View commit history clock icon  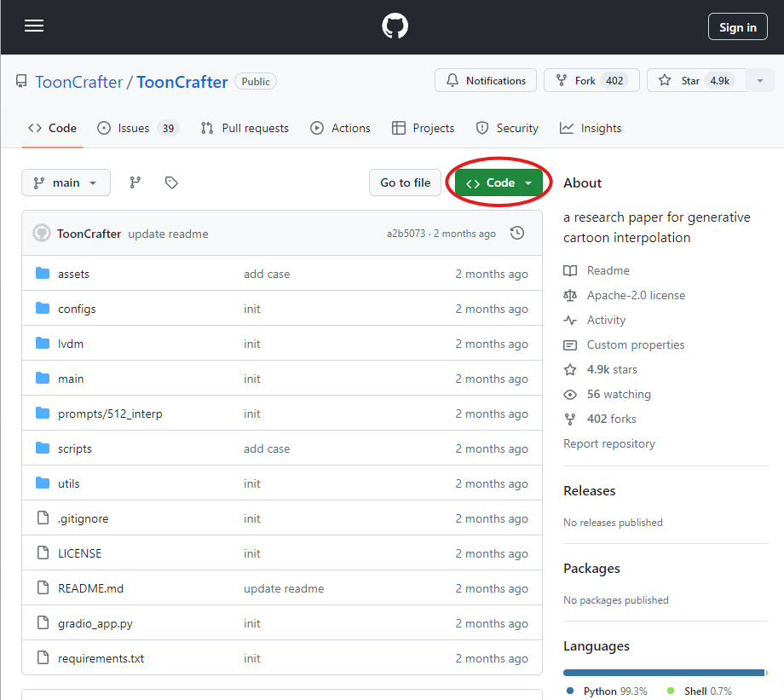pyautogui.click(x=517, y=233)
